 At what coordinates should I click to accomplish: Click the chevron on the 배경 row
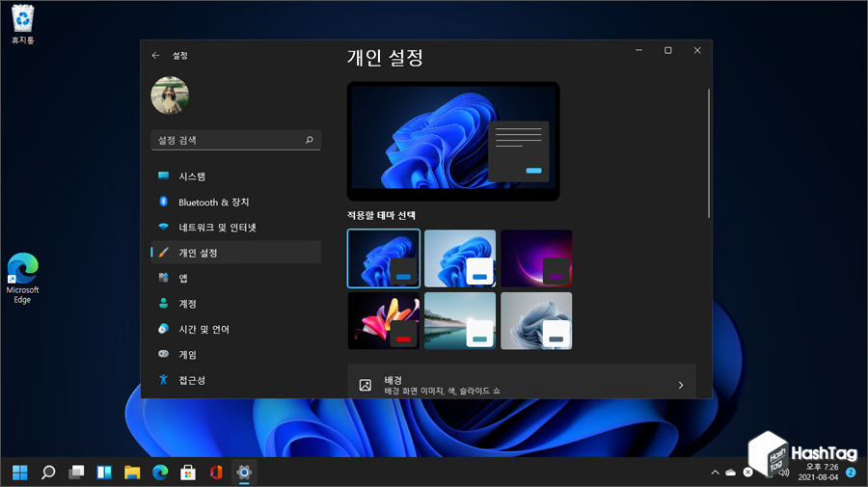tap(681, 385)
